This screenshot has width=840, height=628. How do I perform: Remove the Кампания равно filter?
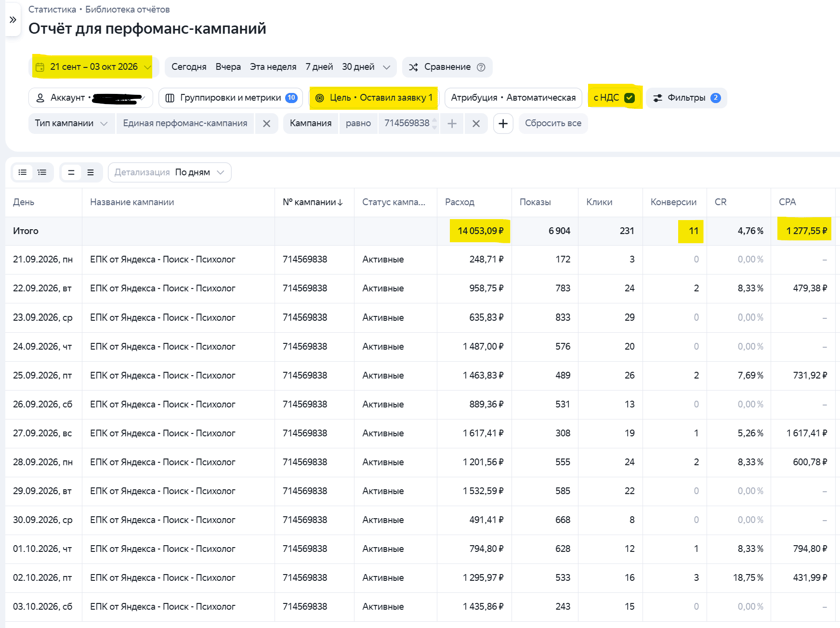coord(476,124)
